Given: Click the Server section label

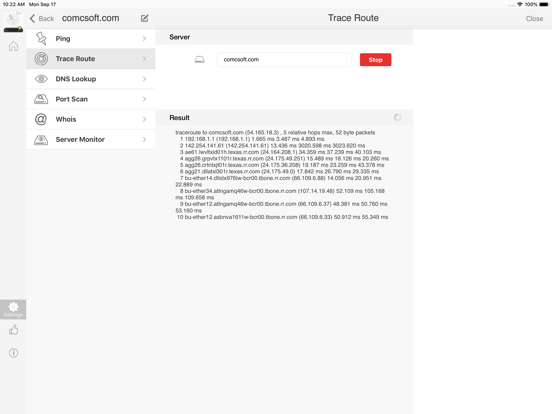Looking at the screenshot, I should [180, 37].
